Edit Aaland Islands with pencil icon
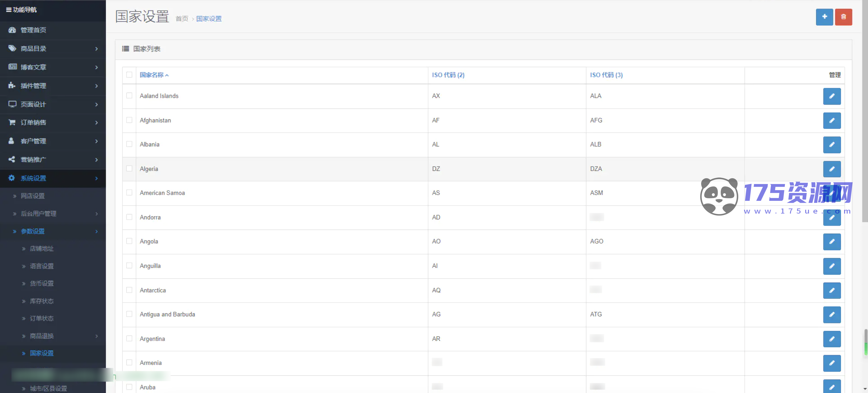This screenshot has height=393, width=868. [x=832, y=96]
